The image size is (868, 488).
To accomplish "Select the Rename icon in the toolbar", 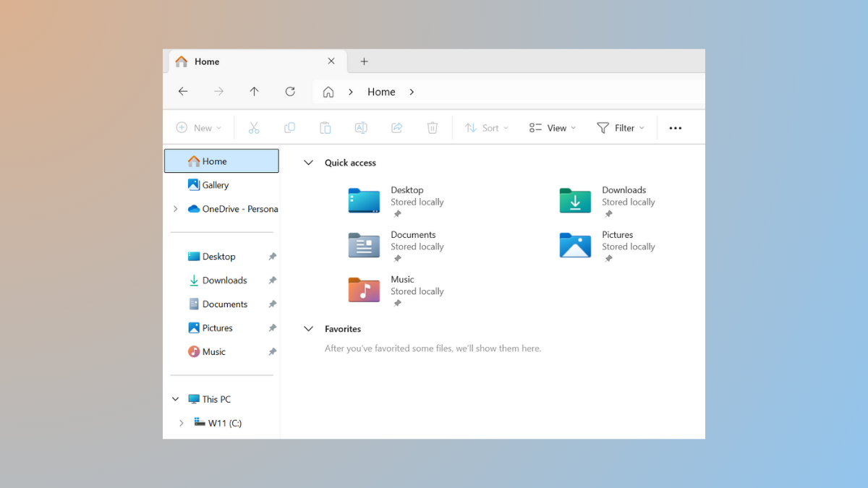I will coord(361,127).
